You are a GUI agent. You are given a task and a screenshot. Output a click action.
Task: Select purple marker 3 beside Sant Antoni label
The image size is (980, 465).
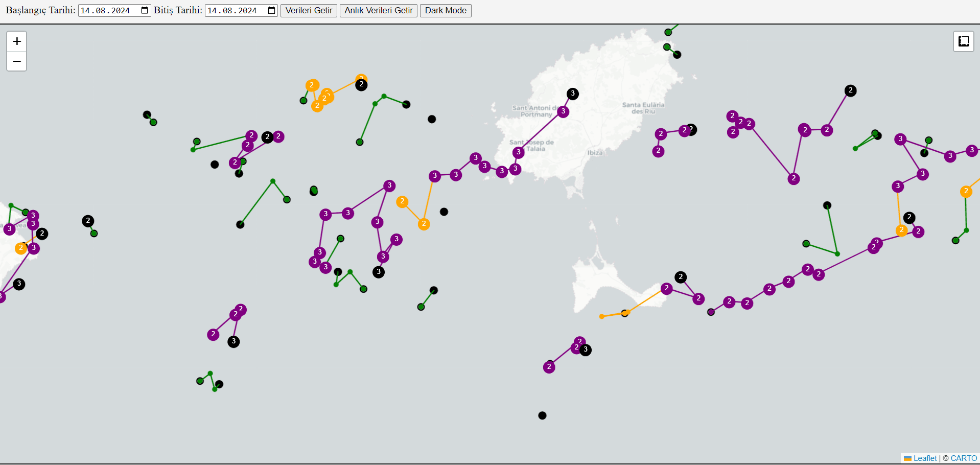(563, 111)
